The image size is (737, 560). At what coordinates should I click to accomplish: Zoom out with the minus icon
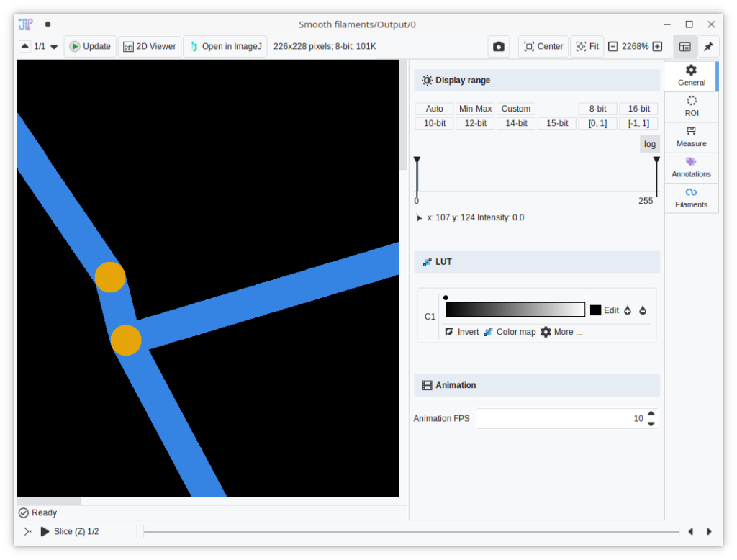tap(613, 47)
